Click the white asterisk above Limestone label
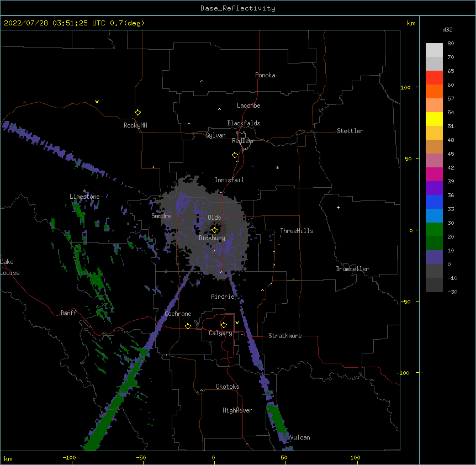476x465 pixels. [x=84, y=191]
